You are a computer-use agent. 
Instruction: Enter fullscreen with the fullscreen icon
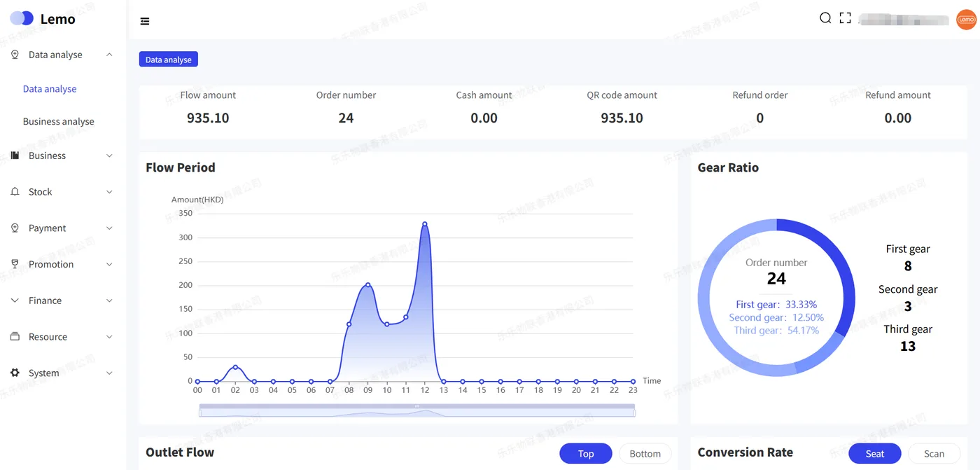(x=845, y=18)
